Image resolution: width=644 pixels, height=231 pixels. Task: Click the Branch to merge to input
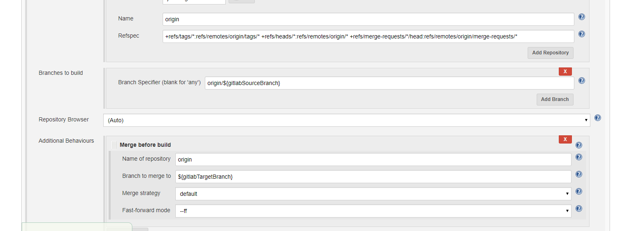click(x=373, y=177)
